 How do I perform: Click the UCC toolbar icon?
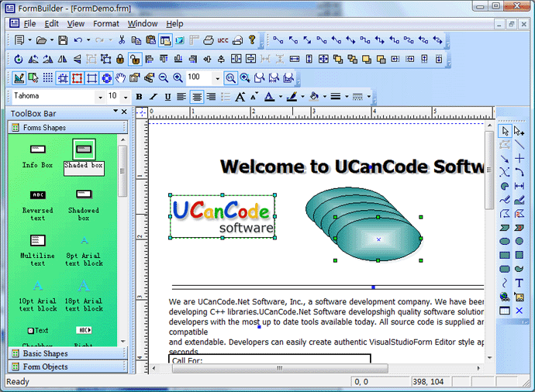[223, 40]
